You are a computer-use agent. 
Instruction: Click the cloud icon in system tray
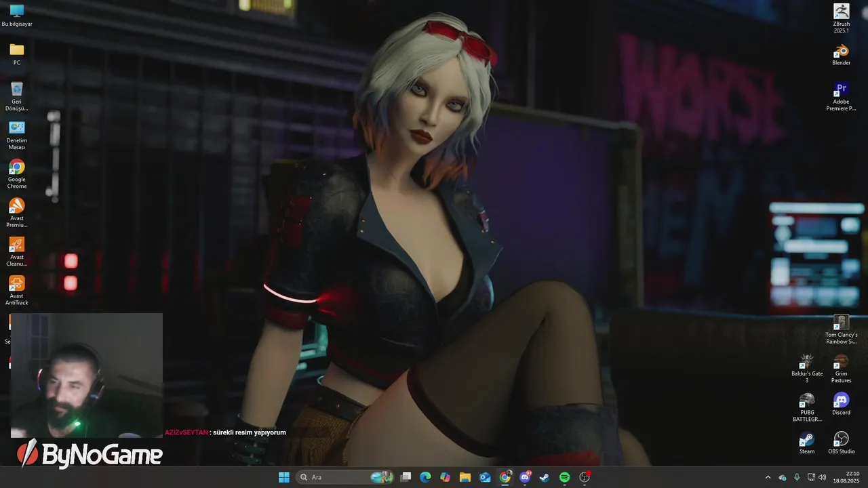tap(783, 477)
